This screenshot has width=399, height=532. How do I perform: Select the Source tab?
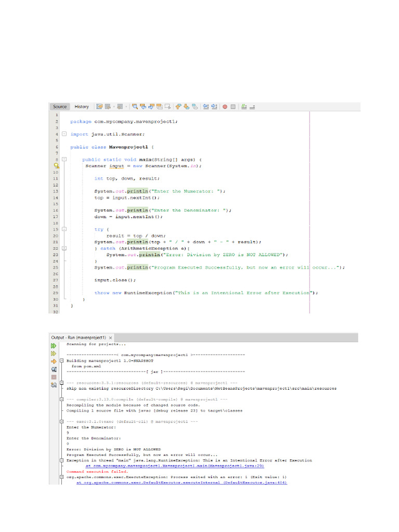(x=60, y=107)
